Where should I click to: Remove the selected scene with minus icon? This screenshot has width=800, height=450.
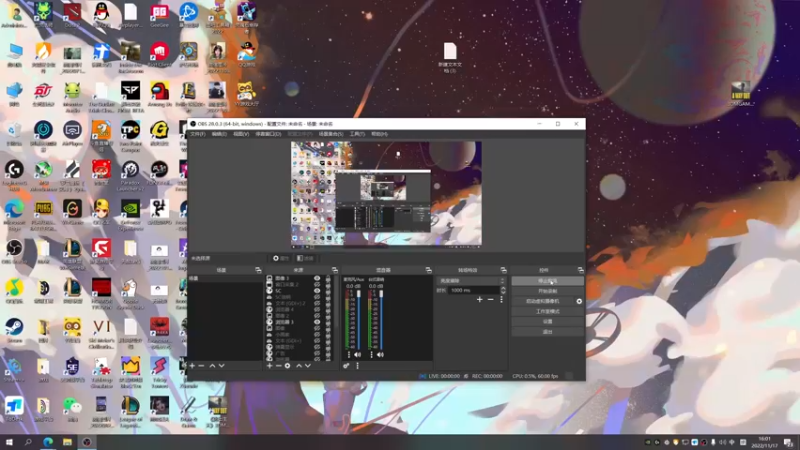201,366
